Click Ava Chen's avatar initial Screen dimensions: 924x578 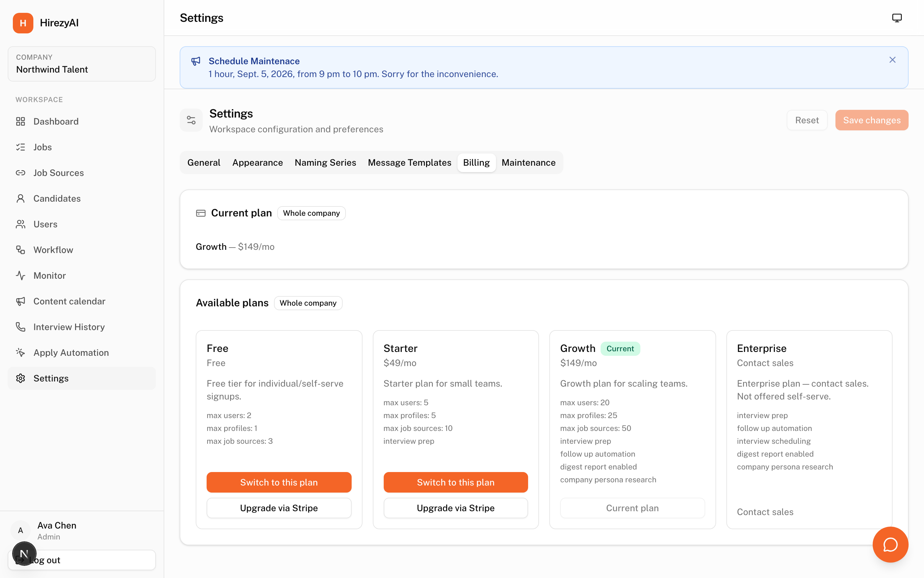(21, 530)
